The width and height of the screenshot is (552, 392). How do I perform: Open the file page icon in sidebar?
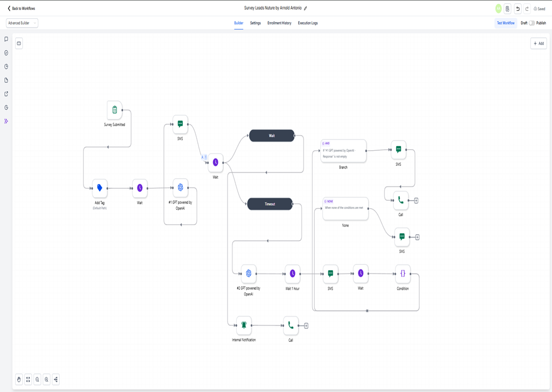pyautogui.click(x=6, y=80)
